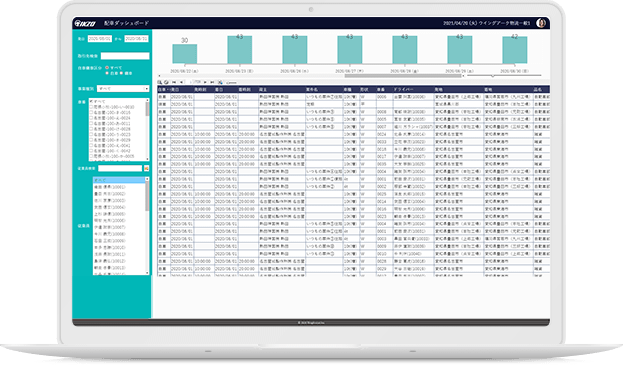Click the down arrow of vehicle list scrollbar

tap(147, 159)
